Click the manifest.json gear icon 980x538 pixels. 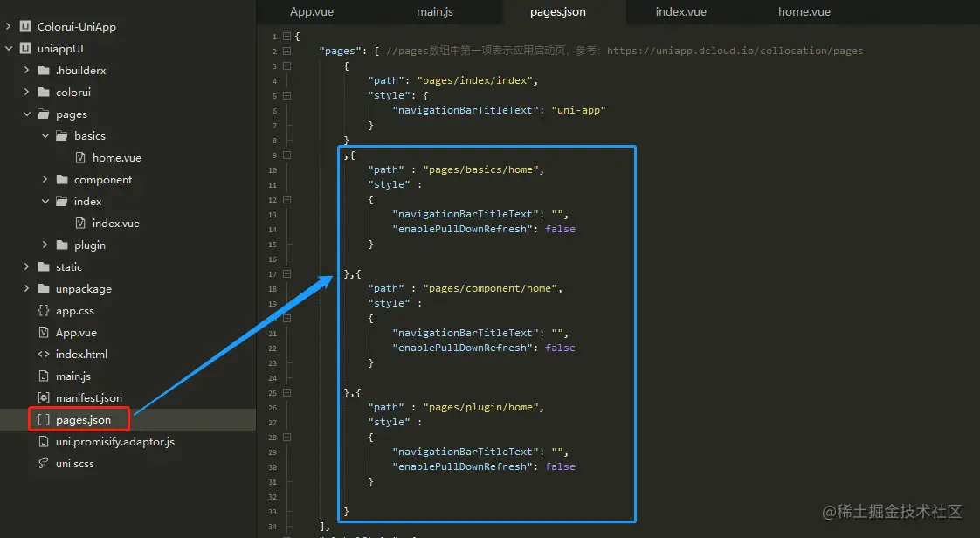[44, 398]
